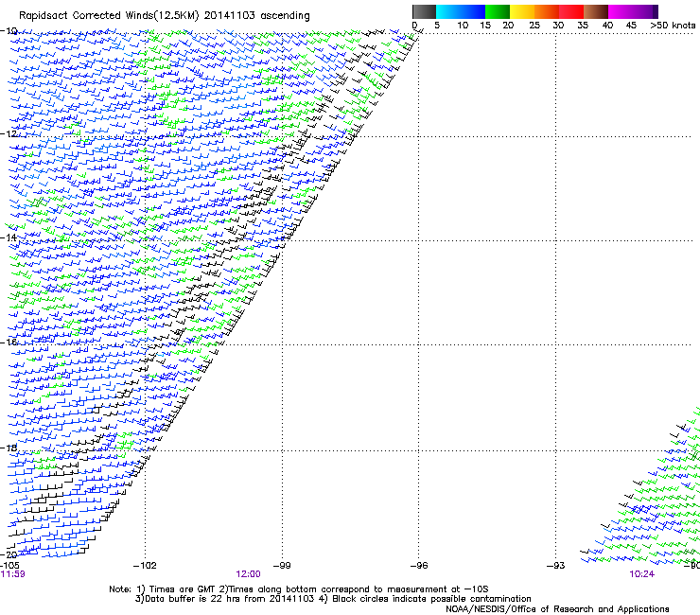
Task: Click the legend label 25
Action: (534, 26)
